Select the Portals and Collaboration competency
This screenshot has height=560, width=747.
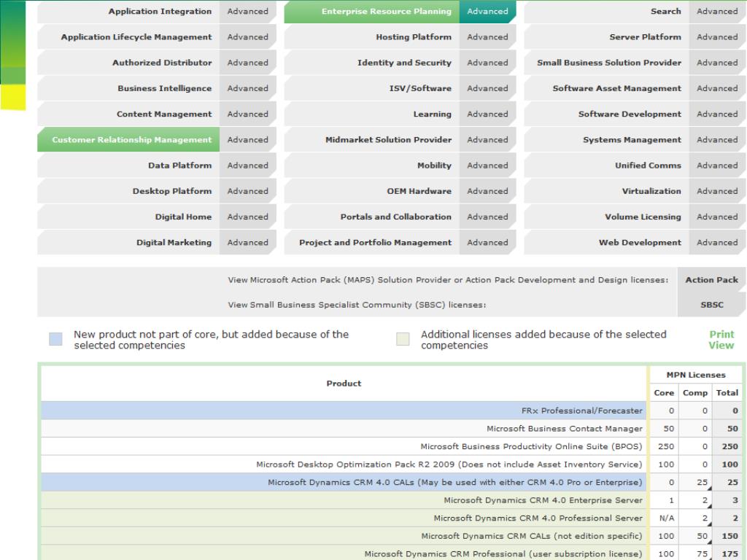372,217
